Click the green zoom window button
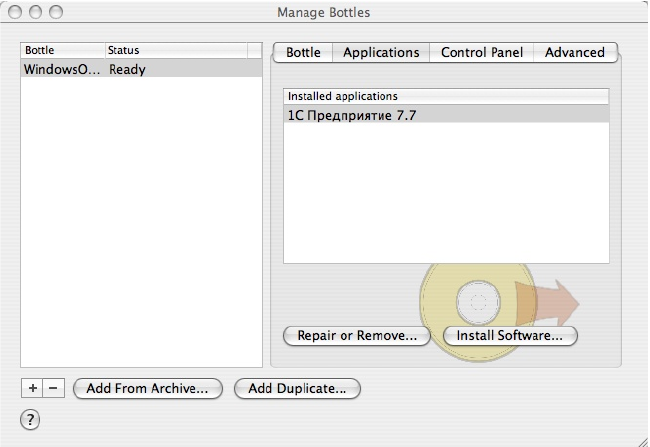The width and height of the screenshot is (650, 447). click(55, 13)
